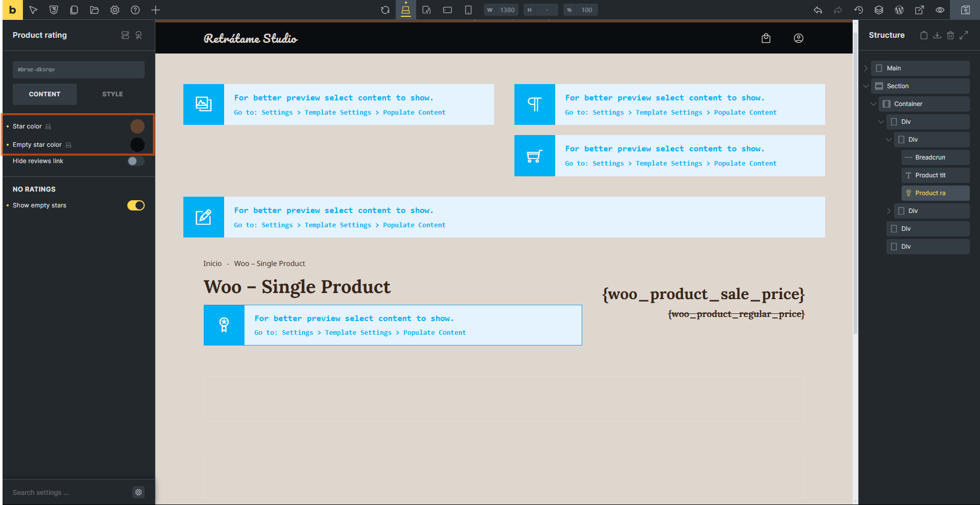
Task: Open Bricks builder settings gear icon
Action: [115, 10]
